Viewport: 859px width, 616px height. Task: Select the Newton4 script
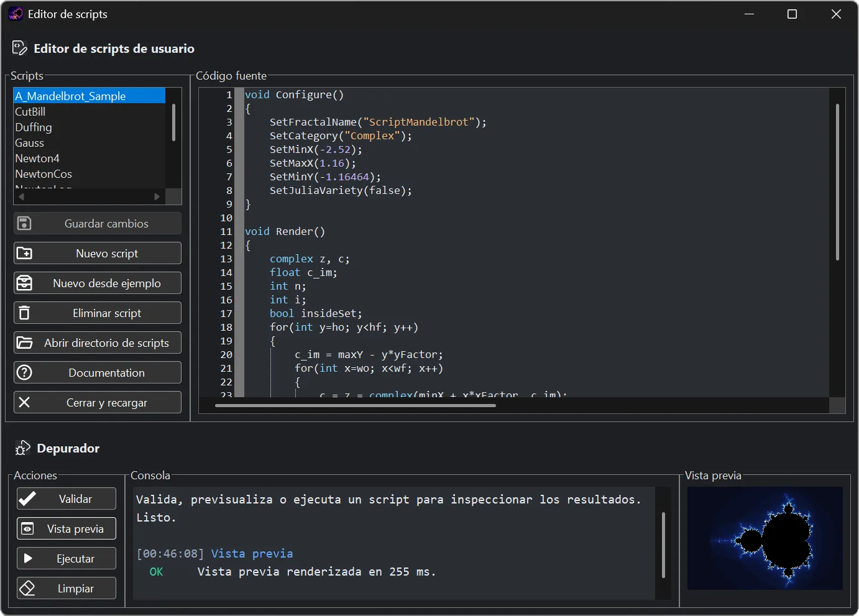tap(90, 158)
